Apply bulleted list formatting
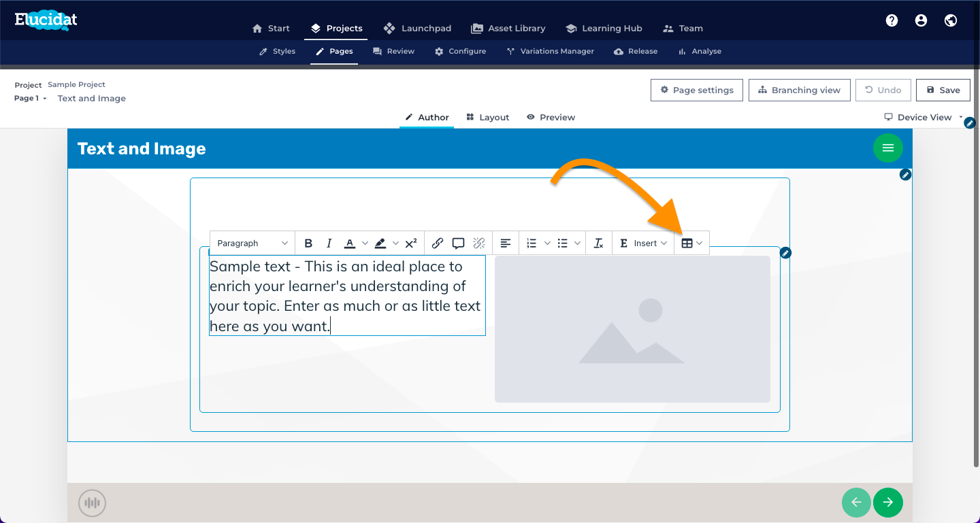The image size is (980, 523). (x=563, y=243)
